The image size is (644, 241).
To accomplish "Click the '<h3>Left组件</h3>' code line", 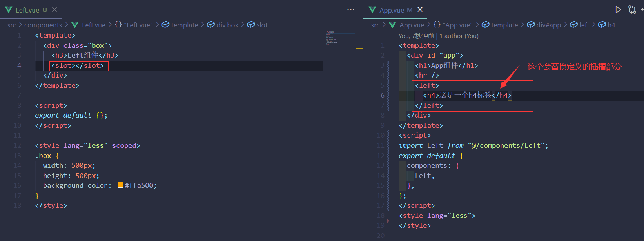I will point(85,55).
